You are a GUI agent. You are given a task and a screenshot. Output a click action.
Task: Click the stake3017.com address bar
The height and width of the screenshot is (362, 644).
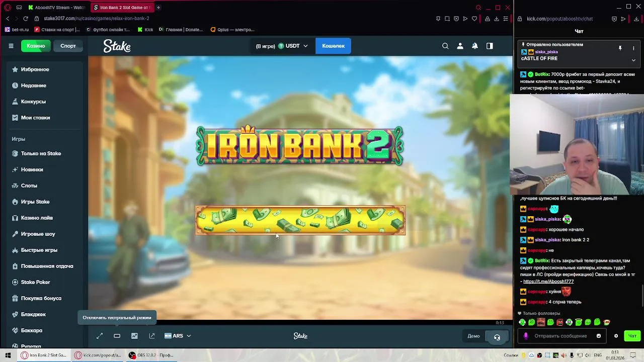coord(96,19)
